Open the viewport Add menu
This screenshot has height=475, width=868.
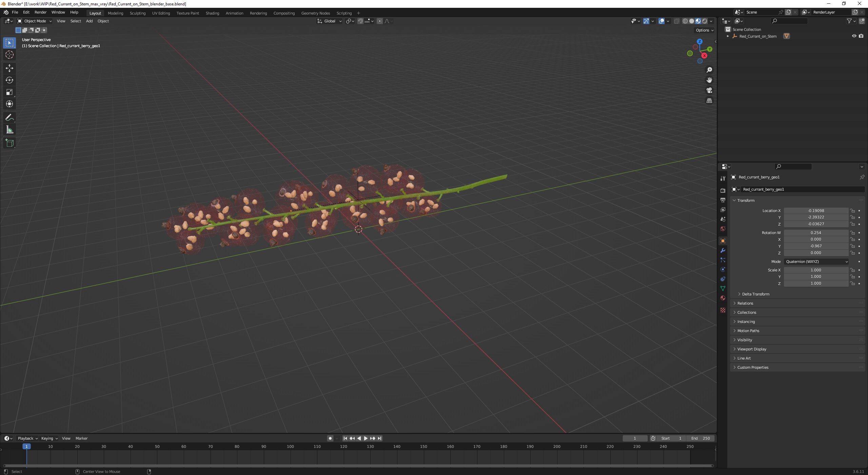(89, 21)
